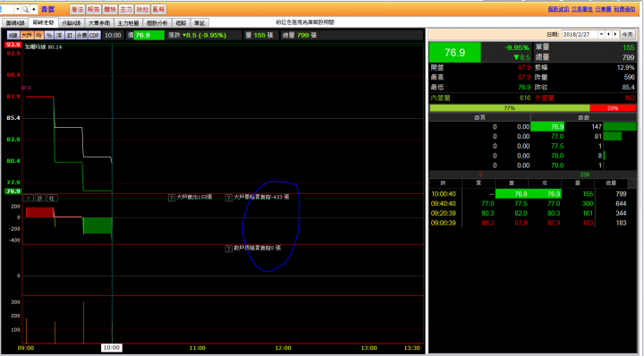The width and height of the screenshot is (644, 356).
Task: Click the ? help button left of 設
Action: pos(28,199)
